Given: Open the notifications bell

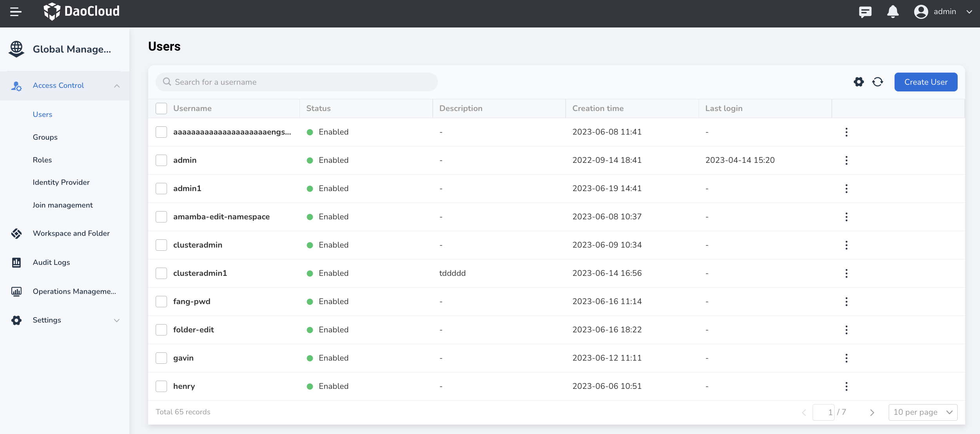Looking at the screenshot, I should (x=893, y=12).
